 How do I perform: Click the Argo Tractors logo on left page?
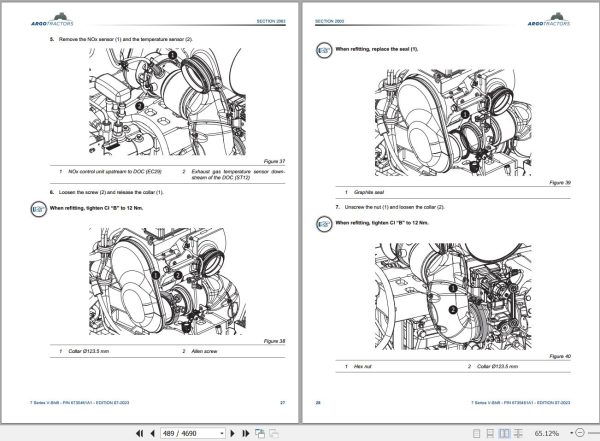pos(53,20)
